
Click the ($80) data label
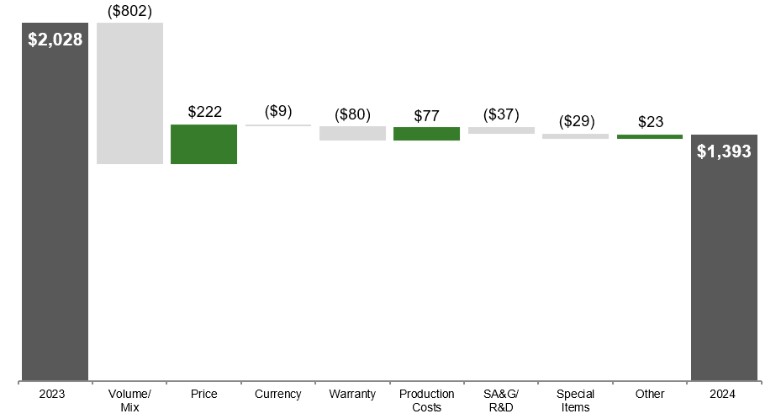pos(352,114)
